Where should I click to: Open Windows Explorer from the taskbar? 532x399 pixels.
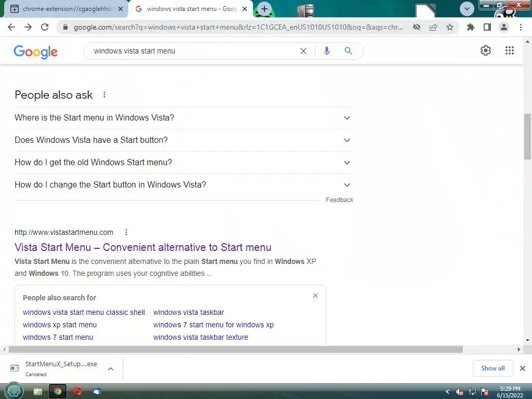[37, 392]
